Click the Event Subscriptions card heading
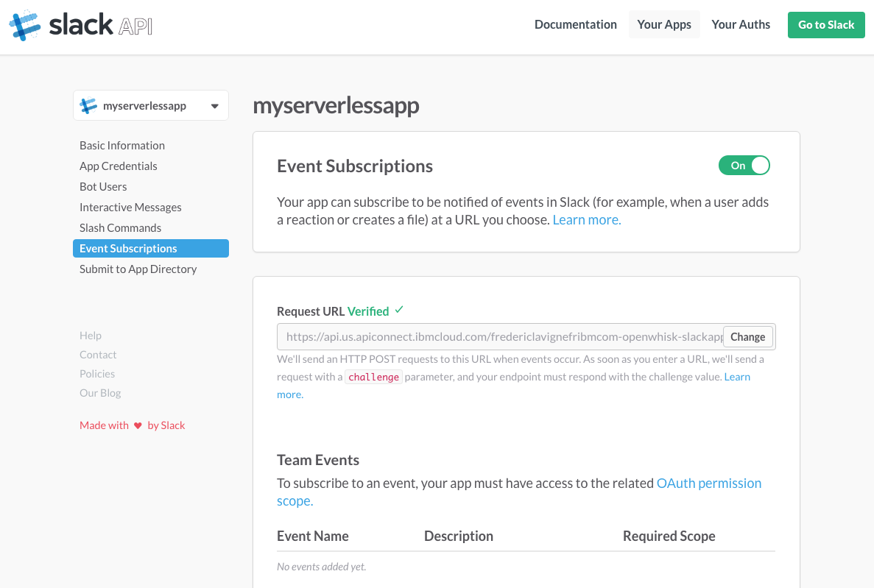 (x=354, y=166)
